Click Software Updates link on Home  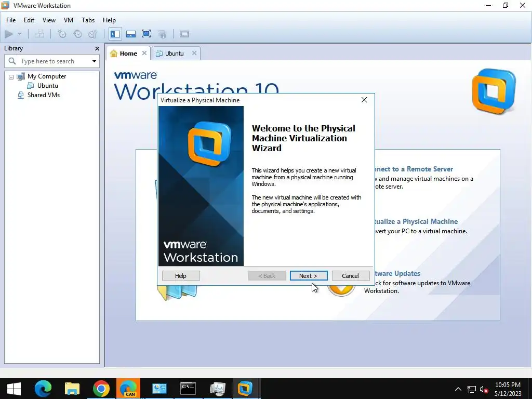tap(397, 273)
